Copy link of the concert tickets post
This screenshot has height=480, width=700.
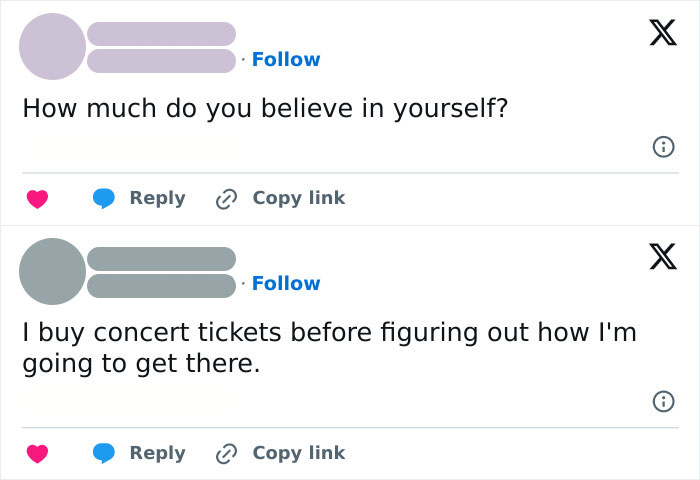coord(281,453)
